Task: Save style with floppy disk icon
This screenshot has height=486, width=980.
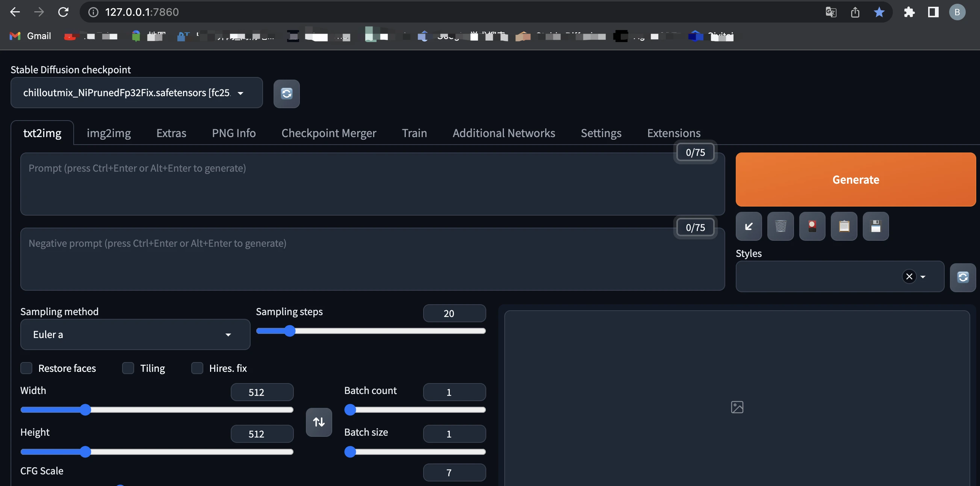Action: point(876,226)
